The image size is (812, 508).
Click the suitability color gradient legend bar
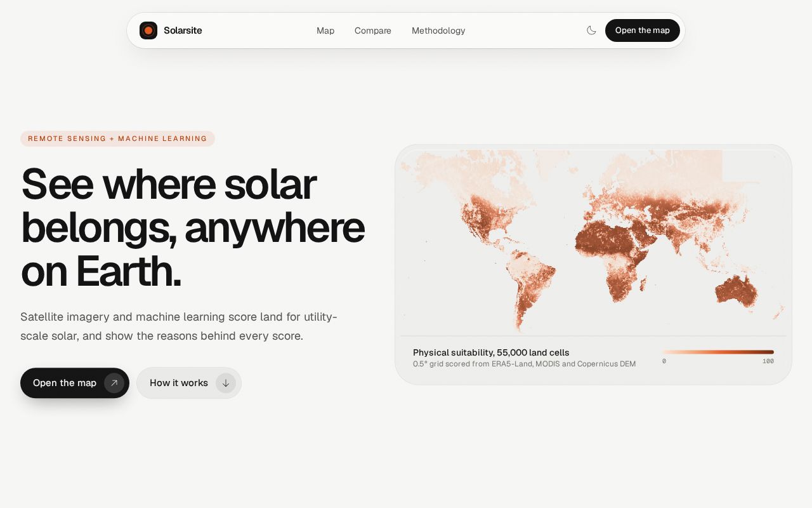pyautogui.click(x=718, y=352)
